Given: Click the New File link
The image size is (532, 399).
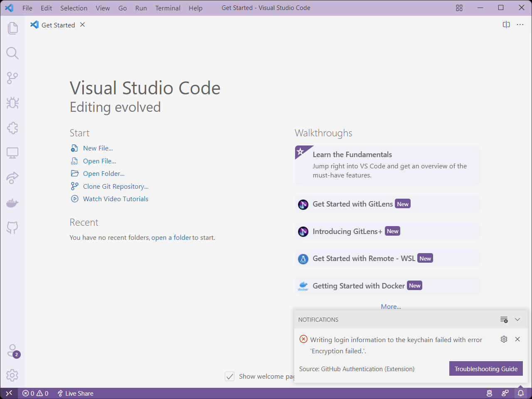Looking at the screenshot, I should [98, 148].
